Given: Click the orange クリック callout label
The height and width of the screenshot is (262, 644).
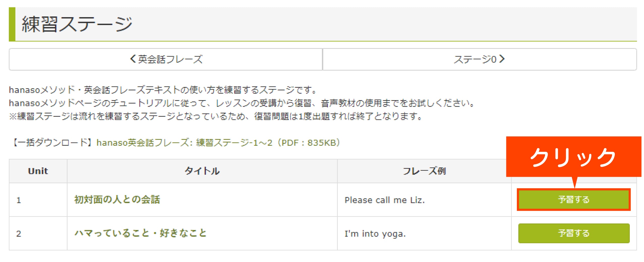Looking at the screenshot, I should click(x=573, y=157).
